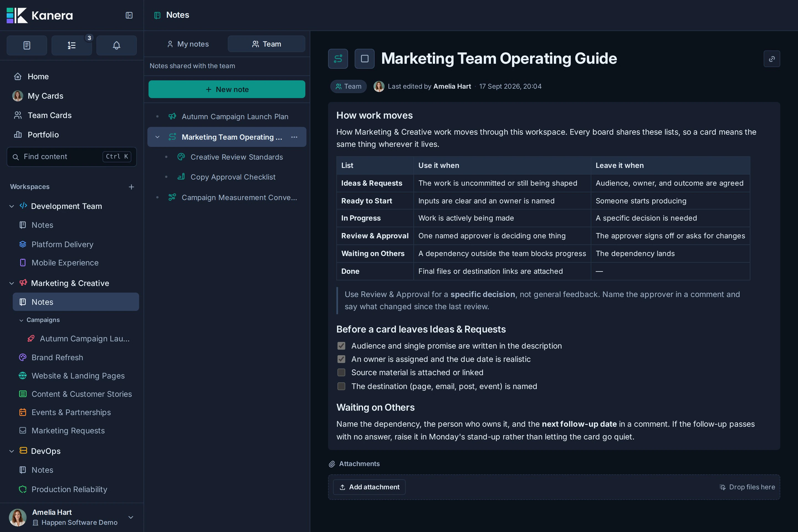Open Portfolio in sidebar
This screenshot has width=798, height=532.
72,135
